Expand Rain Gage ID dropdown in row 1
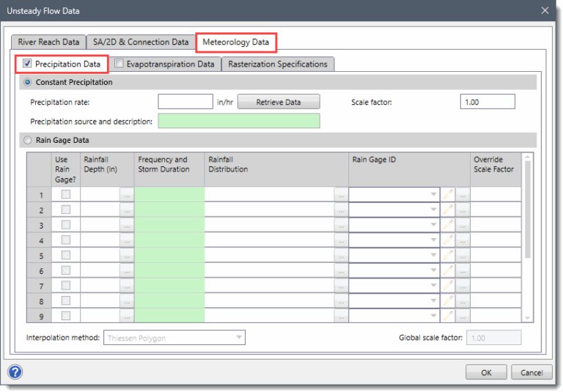The width and height of the screenshot is (563, 392). 433,195
